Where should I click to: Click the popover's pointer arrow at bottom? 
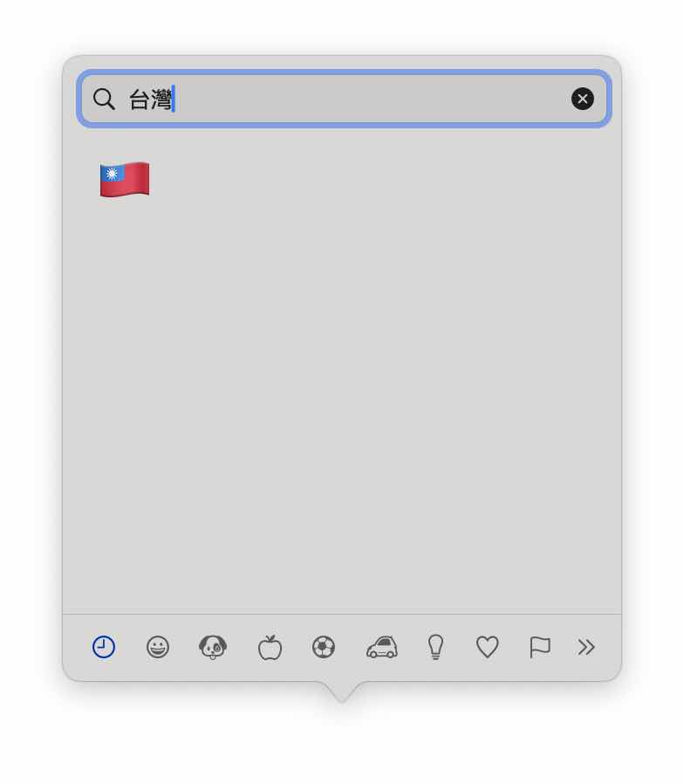[x=342, y=692]
